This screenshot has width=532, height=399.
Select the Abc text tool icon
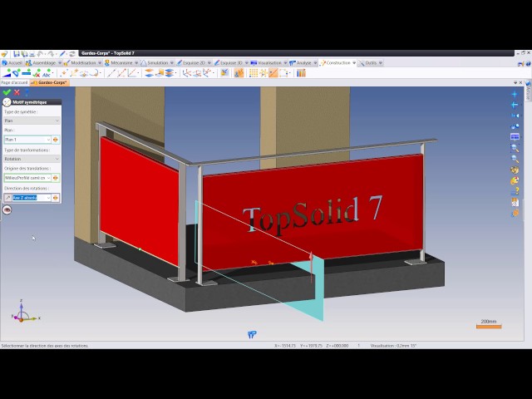pos(47,73)
